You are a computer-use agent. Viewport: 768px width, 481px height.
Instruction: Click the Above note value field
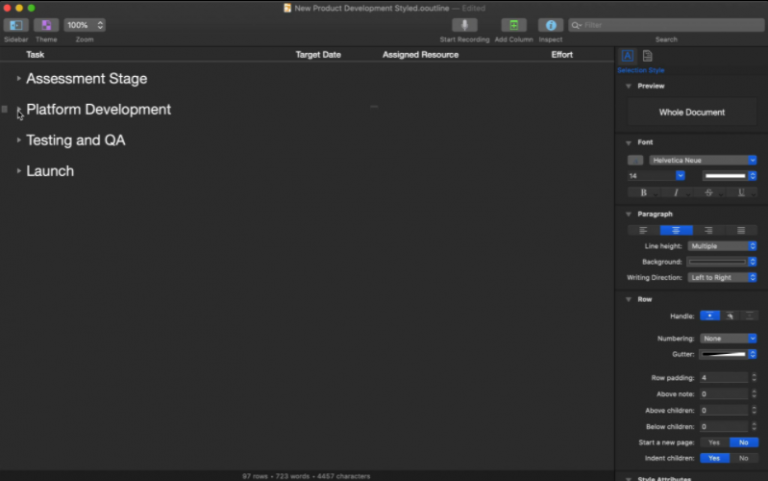[724, 394]
